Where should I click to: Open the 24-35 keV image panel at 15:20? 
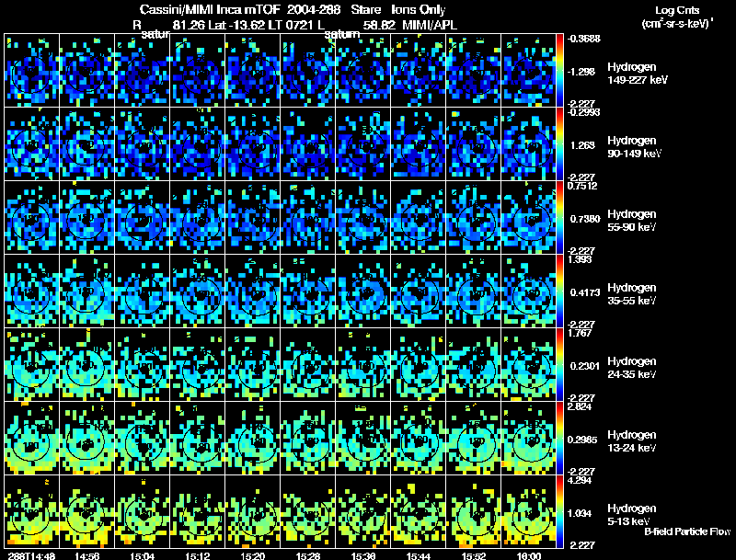click(252, 365)
